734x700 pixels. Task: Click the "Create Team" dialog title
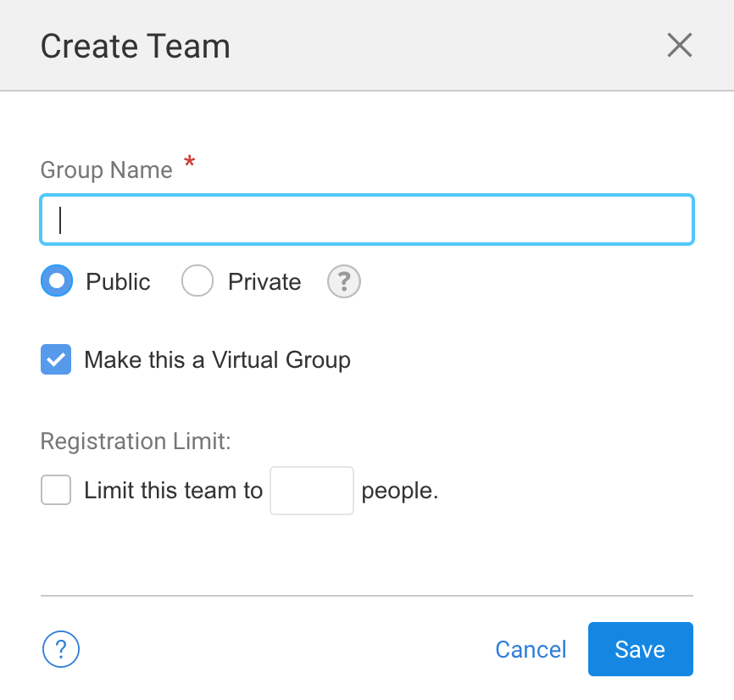point(135,46)
